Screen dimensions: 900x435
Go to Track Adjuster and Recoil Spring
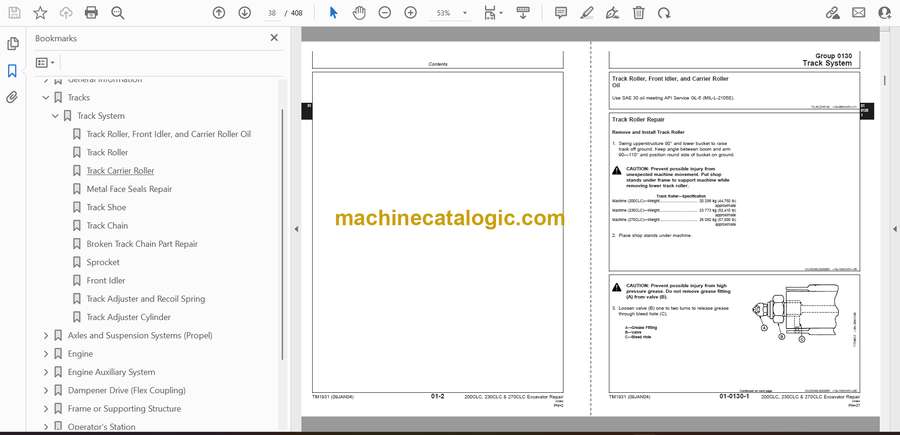pyautogui.click(x=146, y=299)
